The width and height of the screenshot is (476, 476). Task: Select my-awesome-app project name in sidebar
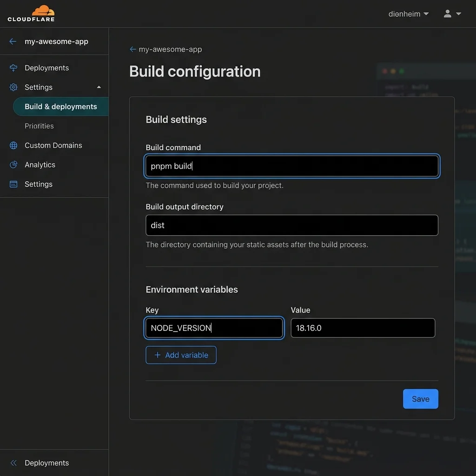56,41
